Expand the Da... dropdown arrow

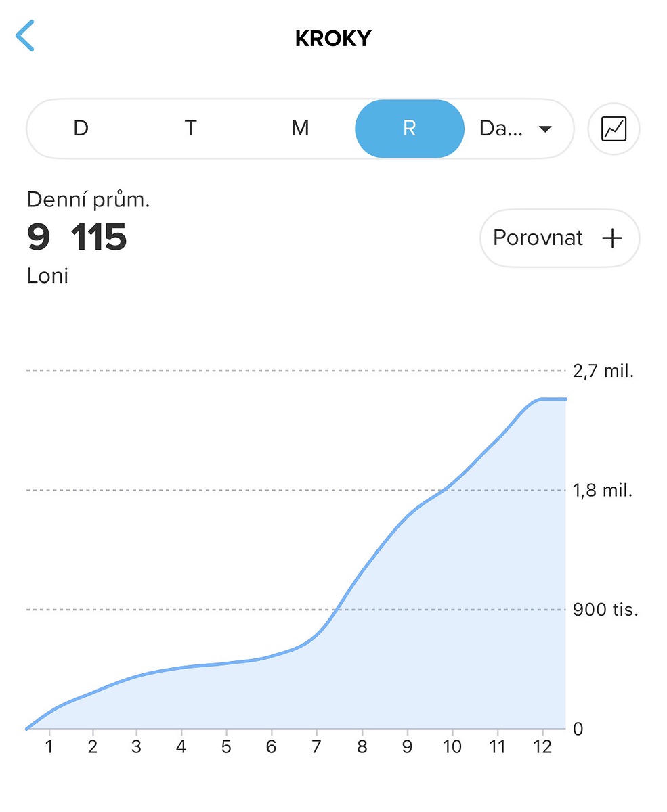click(x=545, y=129)
